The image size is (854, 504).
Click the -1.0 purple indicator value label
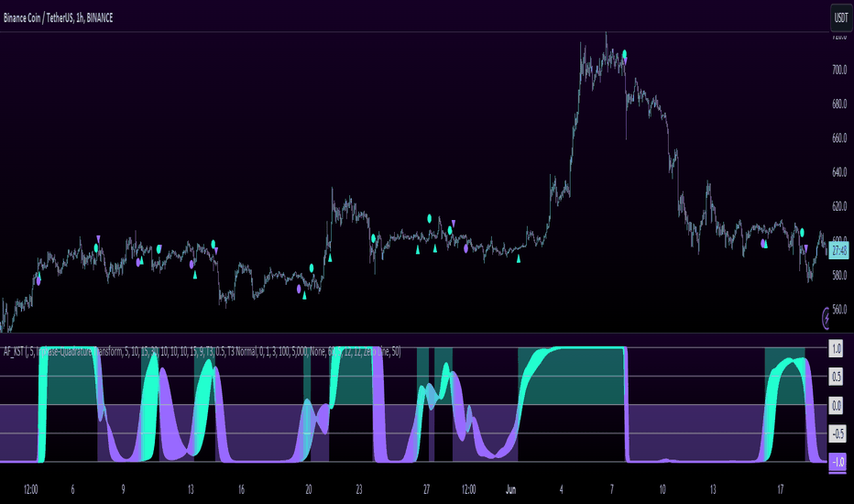(x=838, y=462)
